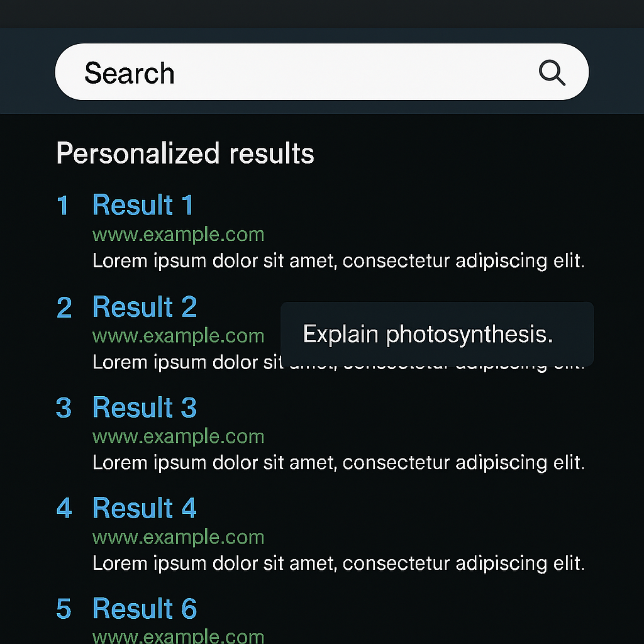Click rank number 1 beside first result
The image size is (644, 644).
coord(63,206)
